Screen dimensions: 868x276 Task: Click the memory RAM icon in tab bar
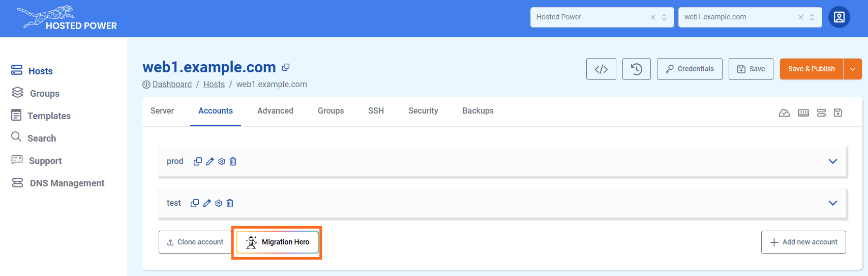click(x=803, y=113)
